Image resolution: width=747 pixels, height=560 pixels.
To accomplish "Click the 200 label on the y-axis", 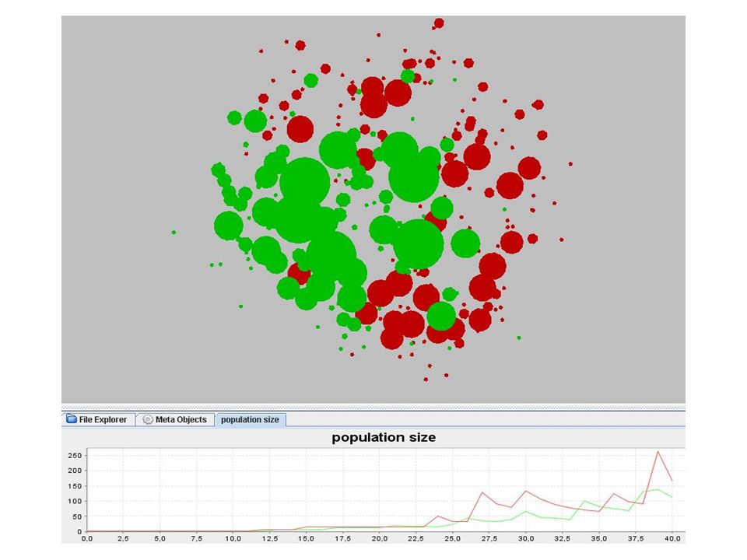I will pyautogui.click(x=75, y=471).
